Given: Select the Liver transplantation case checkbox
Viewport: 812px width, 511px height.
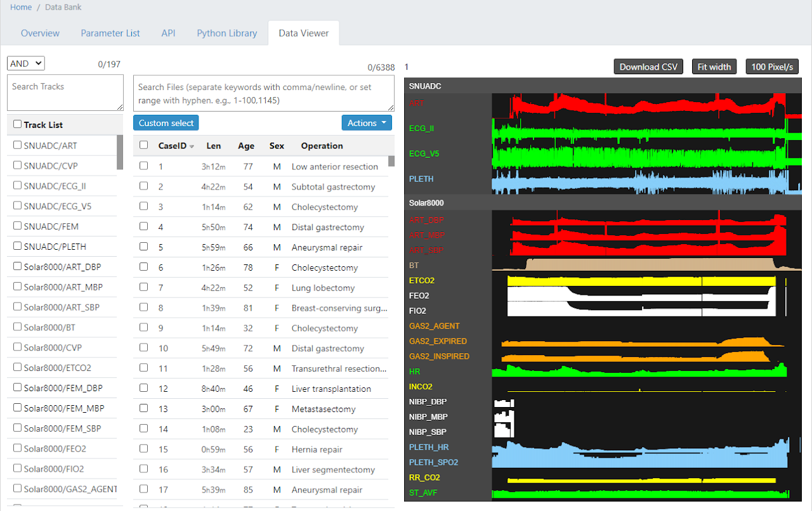Looking at the screenshot, I should (144, 389).
